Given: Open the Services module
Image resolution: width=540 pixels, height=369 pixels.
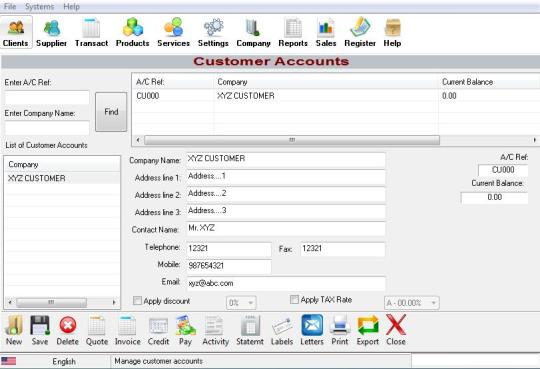Looking at the screenshot, I should (173, 32).
